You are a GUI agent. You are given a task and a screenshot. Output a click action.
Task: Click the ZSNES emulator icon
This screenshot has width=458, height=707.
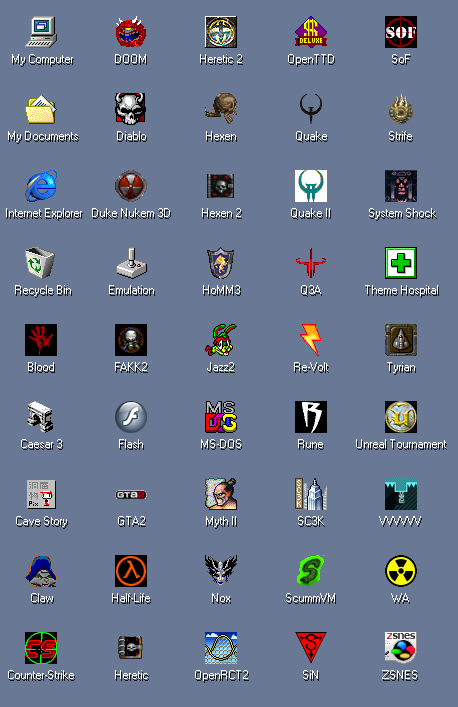[x=401, y=648]
